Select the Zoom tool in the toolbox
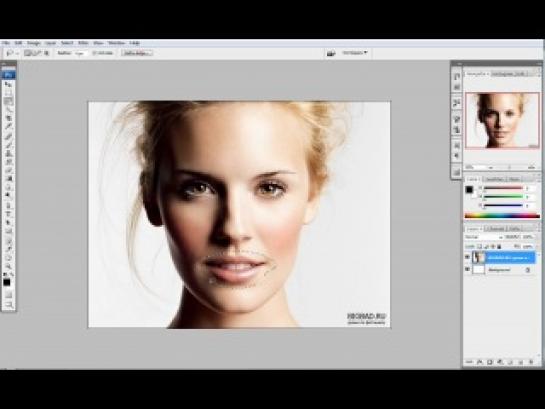The image size is (545, 409). [8, 266]
